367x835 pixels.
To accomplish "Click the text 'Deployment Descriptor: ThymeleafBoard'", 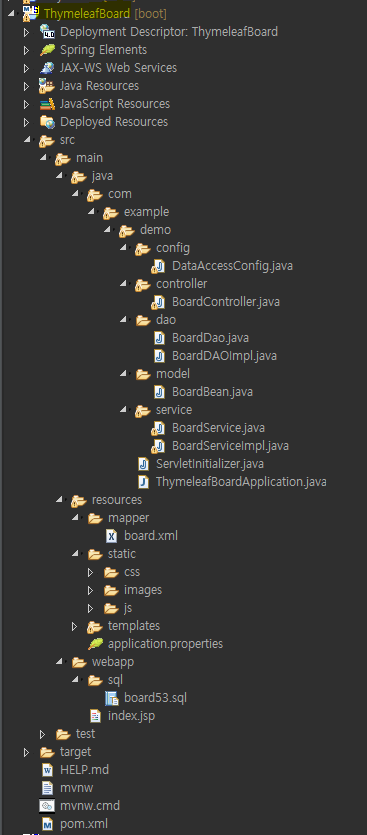I will click(x=169, y=31).
